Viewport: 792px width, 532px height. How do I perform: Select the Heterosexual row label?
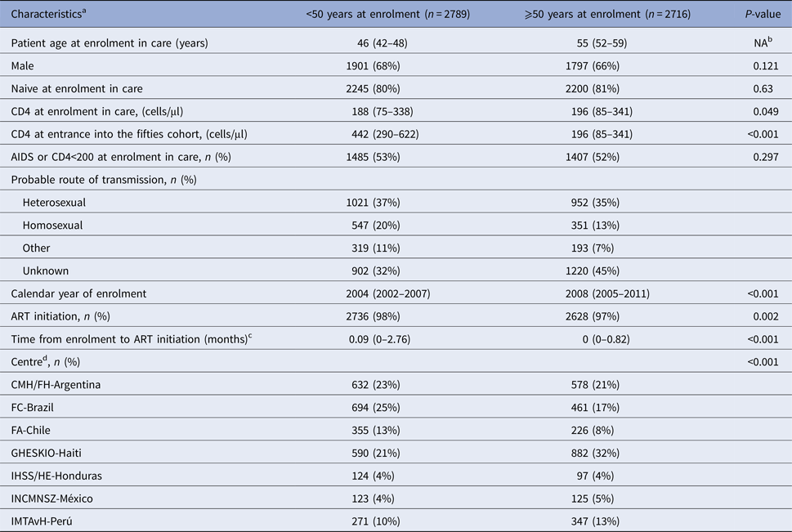point(55,202)
